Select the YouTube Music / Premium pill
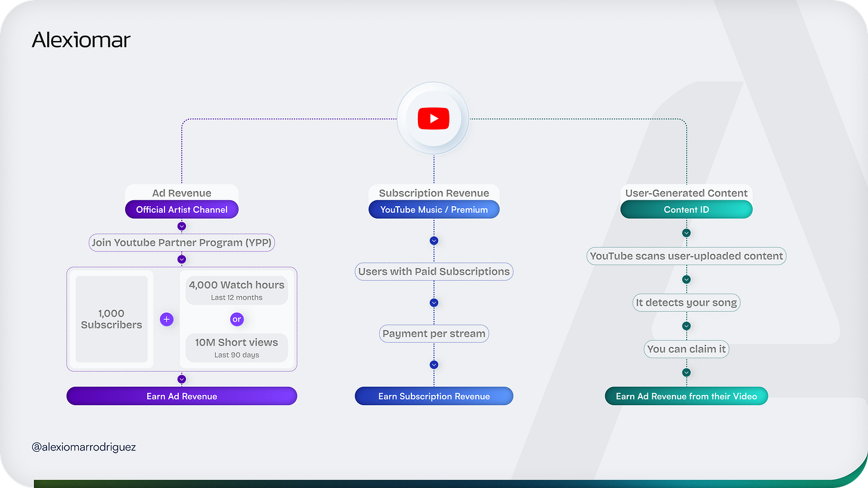The width and height of the screenshot is (868, 488). point(434,209)
